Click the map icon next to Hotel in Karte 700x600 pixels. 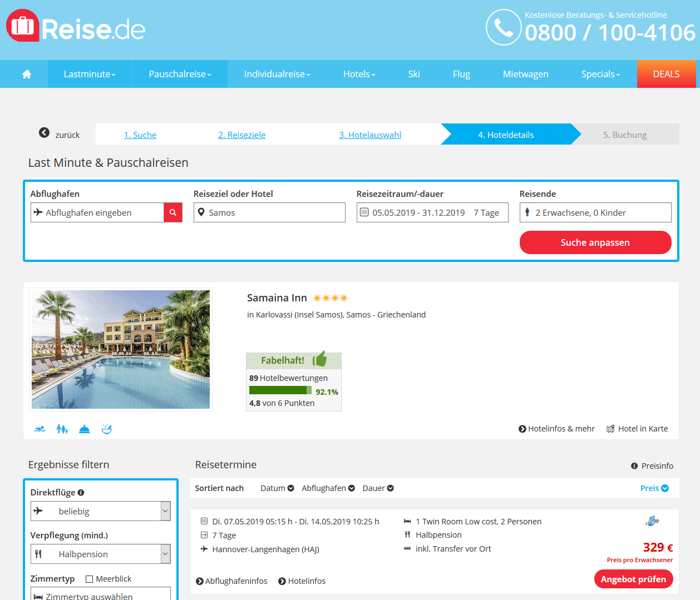610,429
